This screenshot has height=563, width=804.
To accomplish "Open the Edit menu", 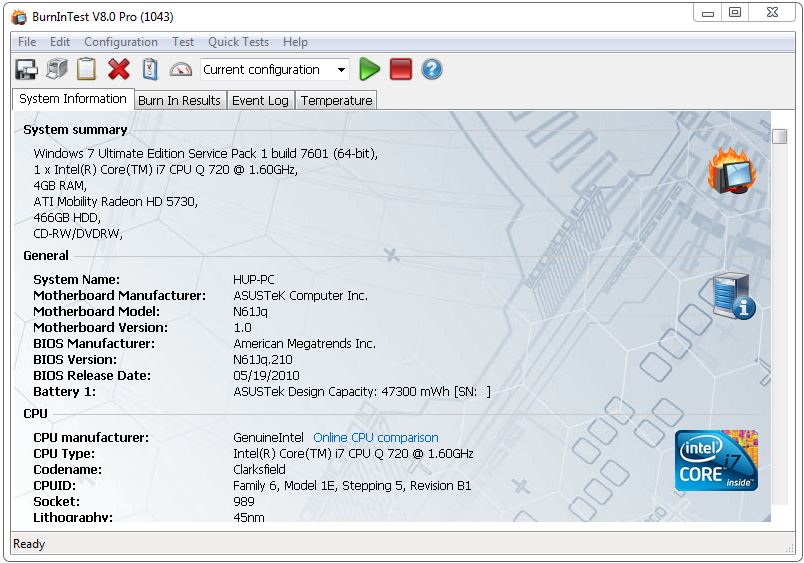I will point(59,42).
